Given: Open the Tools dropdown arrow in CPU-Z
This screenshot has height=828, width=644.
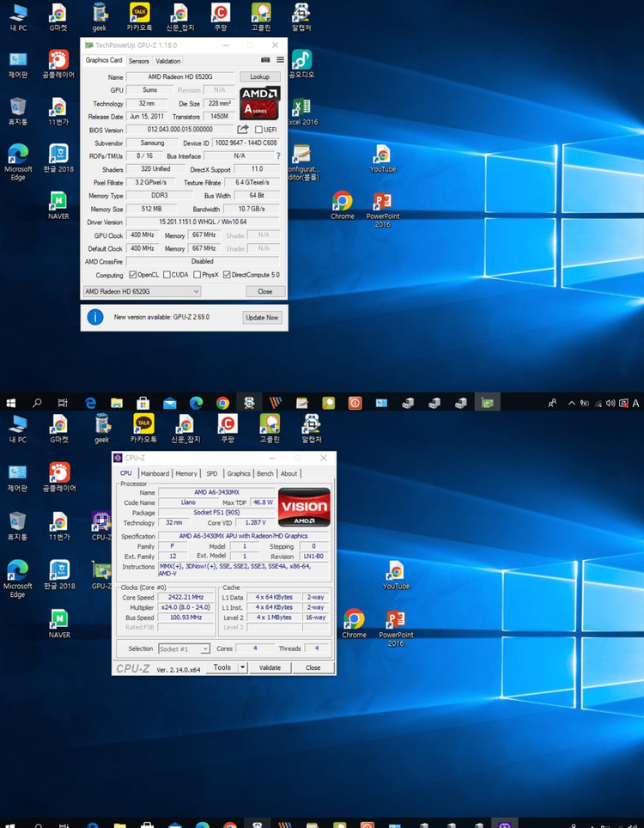Looking at the screenshot, I should point(242,667).
